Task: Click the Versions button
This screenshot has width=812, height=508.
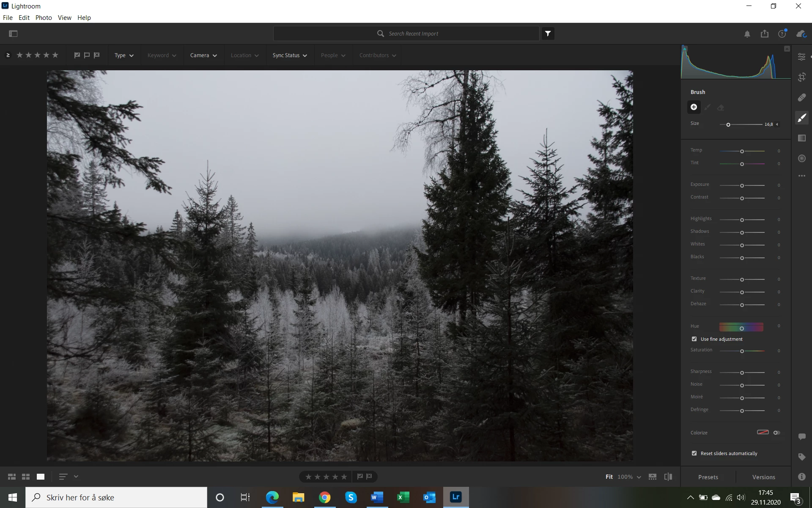Action: coord(763,477)
